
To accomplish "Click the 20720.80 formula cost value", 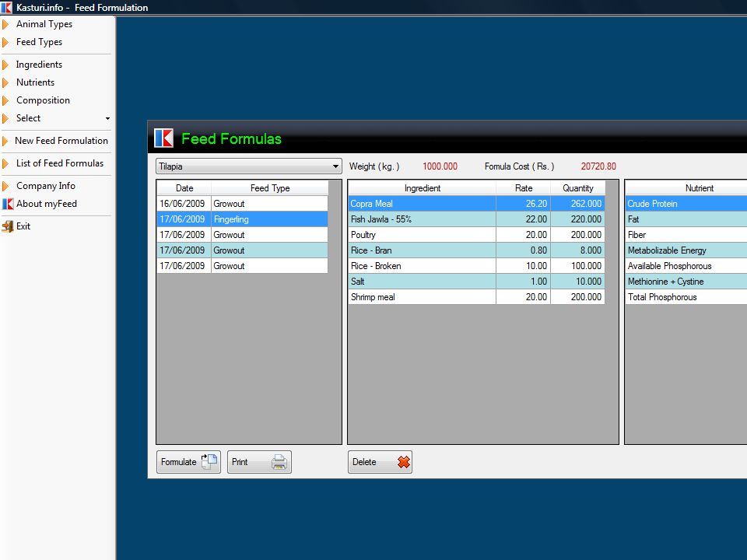I will 598,166.
